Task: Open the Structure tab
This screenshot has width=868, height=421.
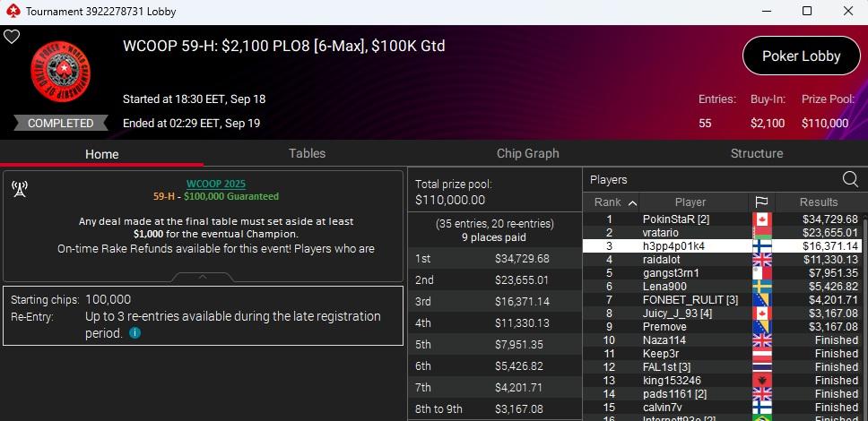Action: point(756,153)
